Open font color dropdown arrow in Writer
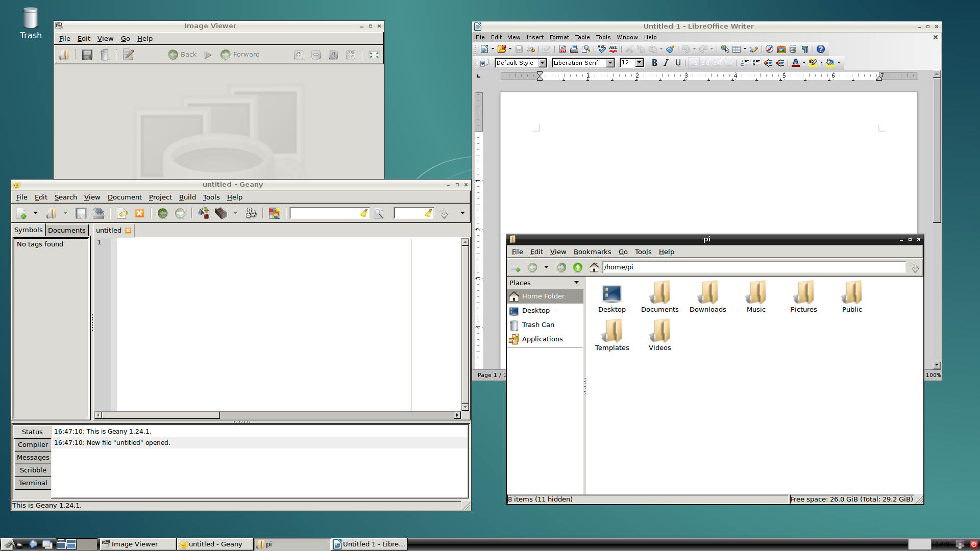The width and height of the screenshot is (980, 551). tap(804, 63)
